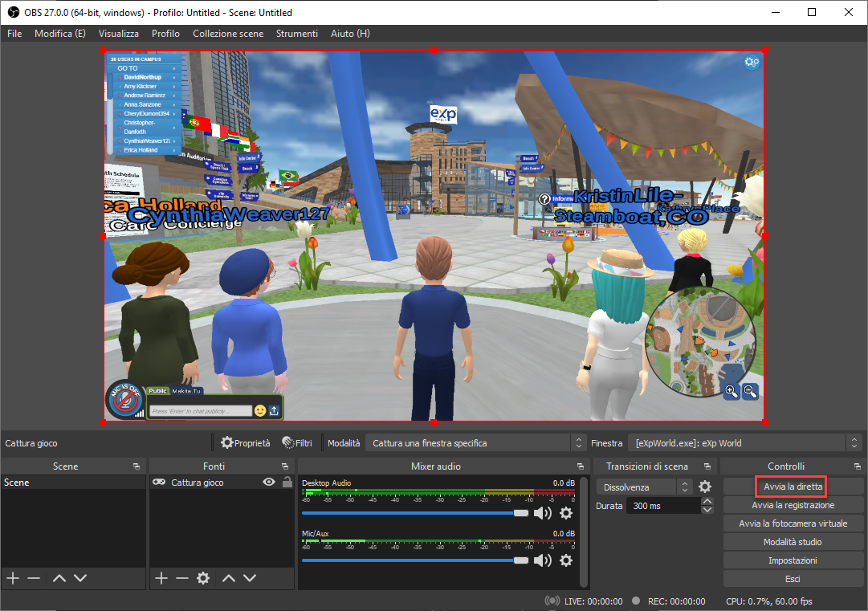Remove the selected source with the minus icon in Fonti
Image resolution: width=868 pixels, height=611 pixels.
[x=182, y=578]
